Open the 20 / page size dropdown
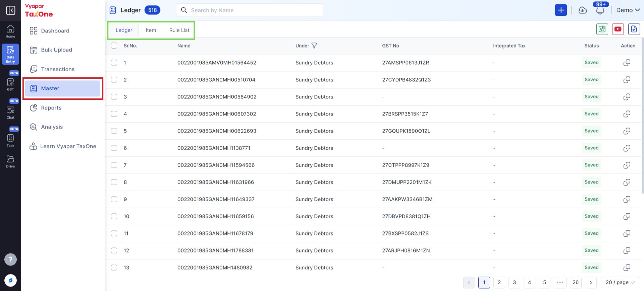The height and width of the screenshot is (291, 644). tap(620, 282)
